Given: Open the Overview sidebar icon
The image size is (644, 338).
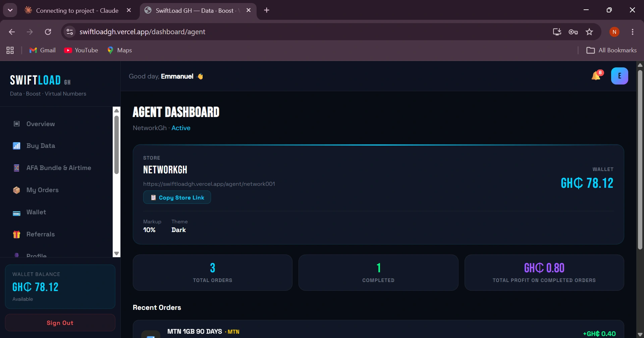Looking at the screenshot, I should coord(16,124).
